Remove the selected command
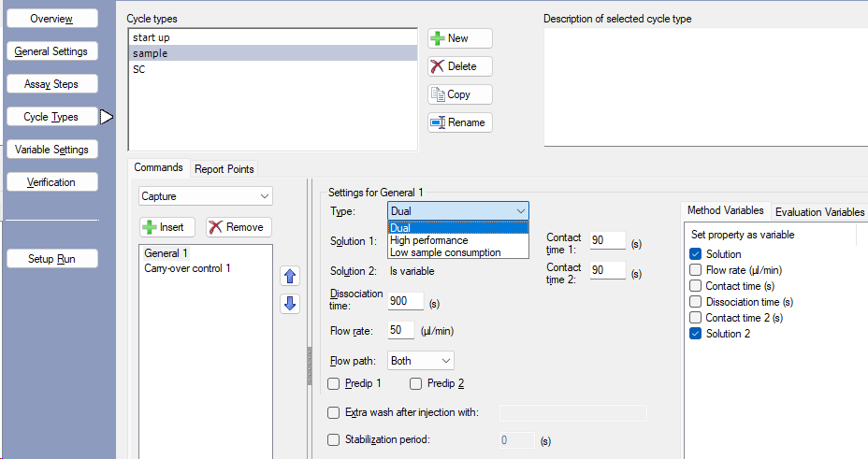This screenshot has height=459, width=868. [238, 227]
